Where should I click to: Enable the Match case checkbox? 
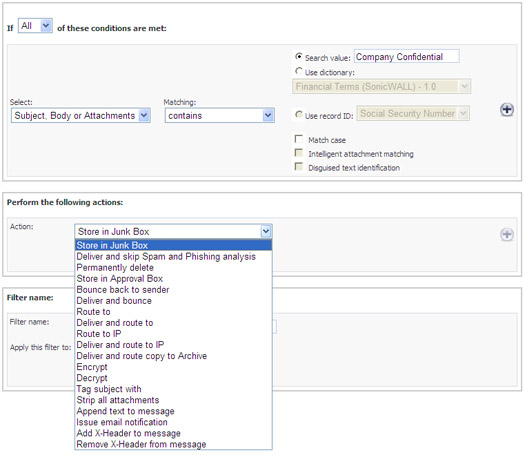(299, 139)
